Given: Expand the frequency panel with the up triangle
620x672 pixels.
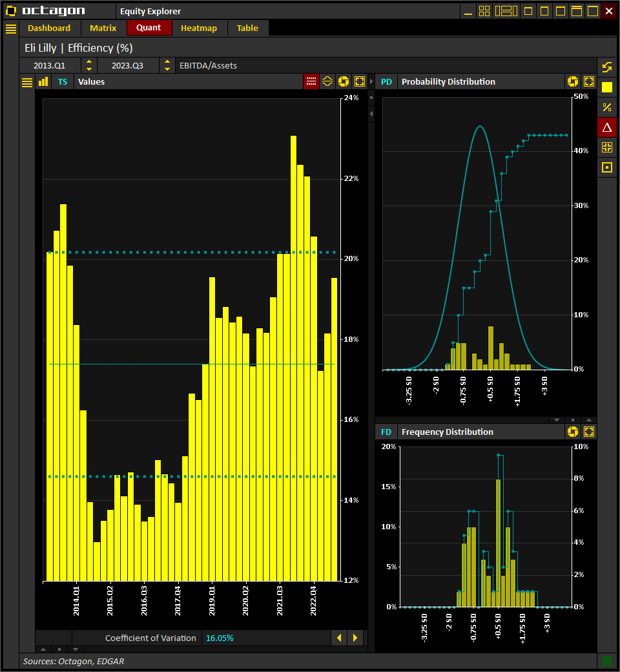Looking at the screenshot, I should click(589, 420).
